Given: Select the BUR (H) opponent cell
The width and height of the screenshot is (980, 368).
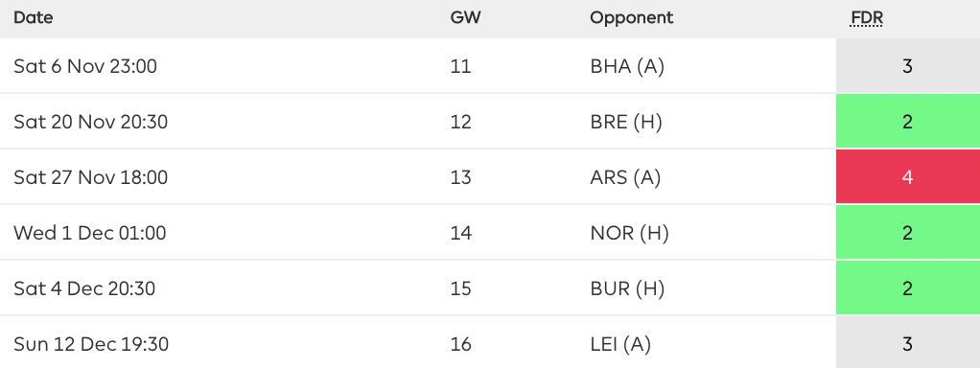Looking at the screenshot, I should (627, 288).
